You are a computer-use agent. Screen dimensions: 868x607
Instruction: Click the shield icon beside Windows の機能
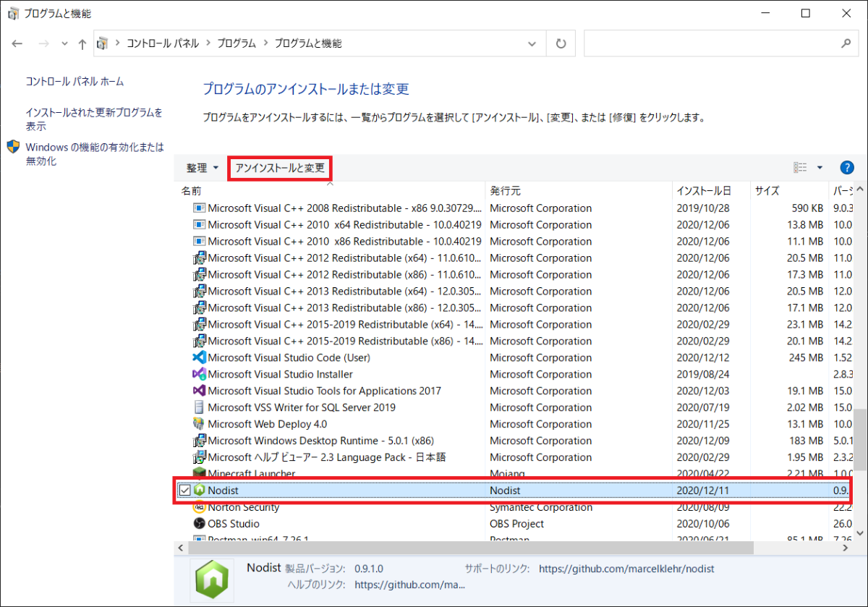coord(14,147)
